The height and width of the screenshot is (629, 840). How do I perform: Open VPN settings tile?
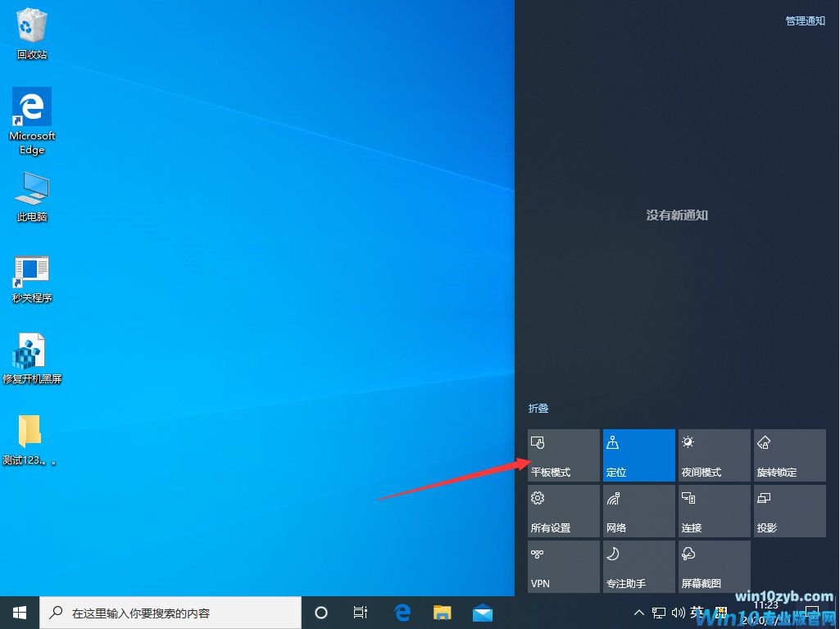tap(563, 566)
